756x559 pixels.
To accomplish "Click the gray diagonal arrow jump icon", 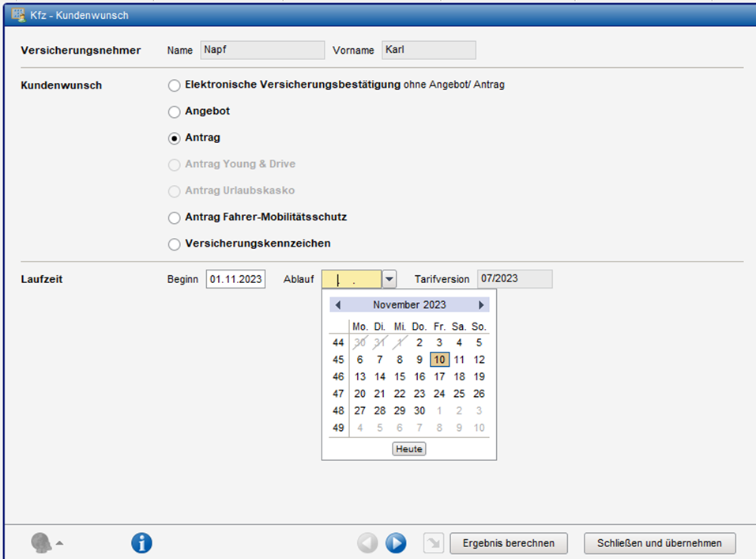I will coord(434,543).
